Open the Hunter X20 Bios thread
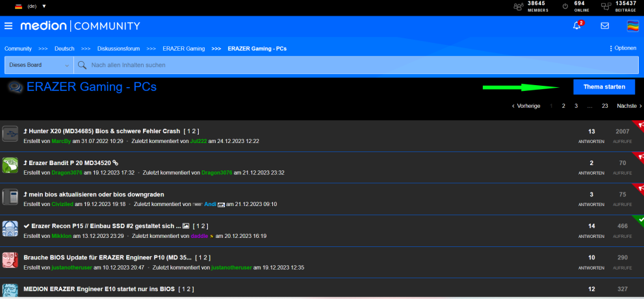This screenshot has height=299, width=644. coord(104,131)
